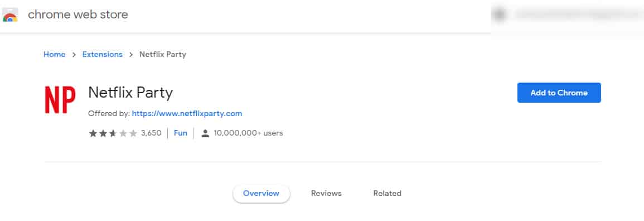Open the Fun category link
The image size is (644, 221).
click(181, 133)
